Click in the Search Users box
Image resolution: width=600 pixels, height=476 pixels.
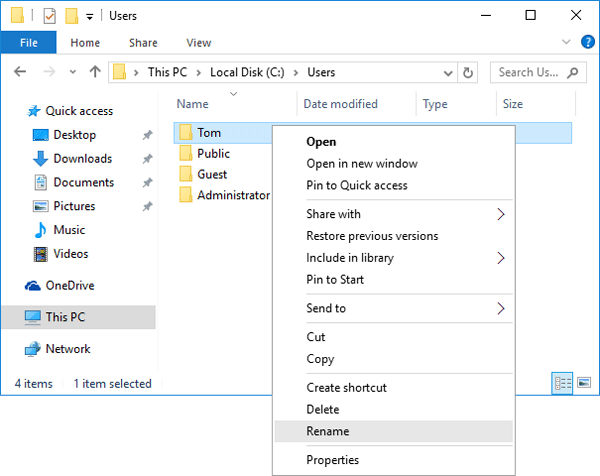535,72
